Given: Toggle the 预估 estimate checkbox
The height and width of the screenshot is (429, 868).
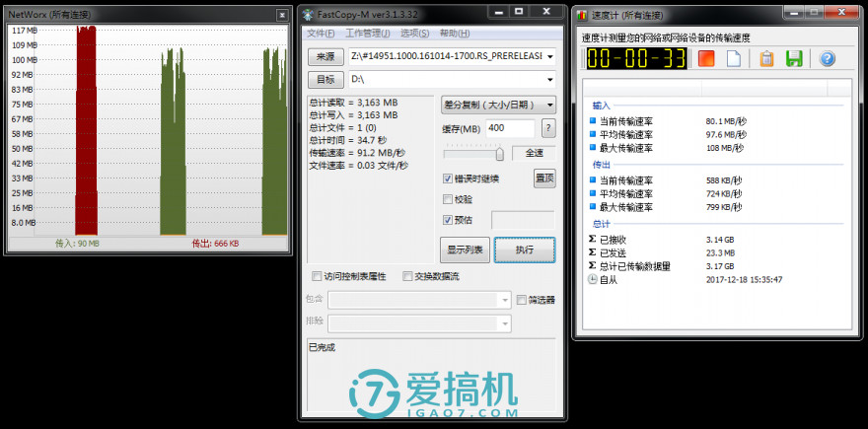Looking at the screenshot, I should click(x=448, y=220).
